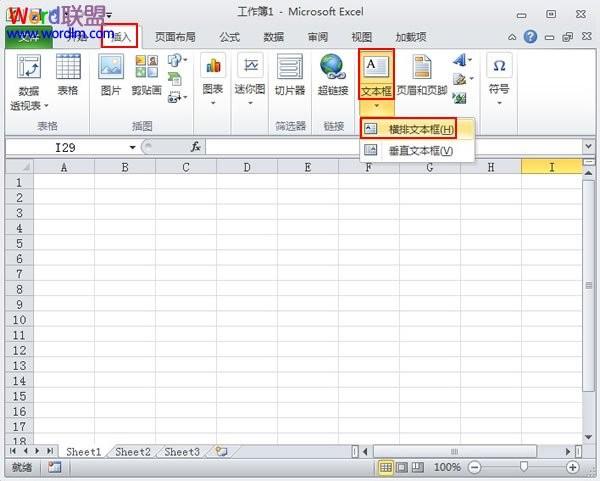Open the Sheet2 worksheet tab
Screen dimensions: 600x481
(131, 452)
